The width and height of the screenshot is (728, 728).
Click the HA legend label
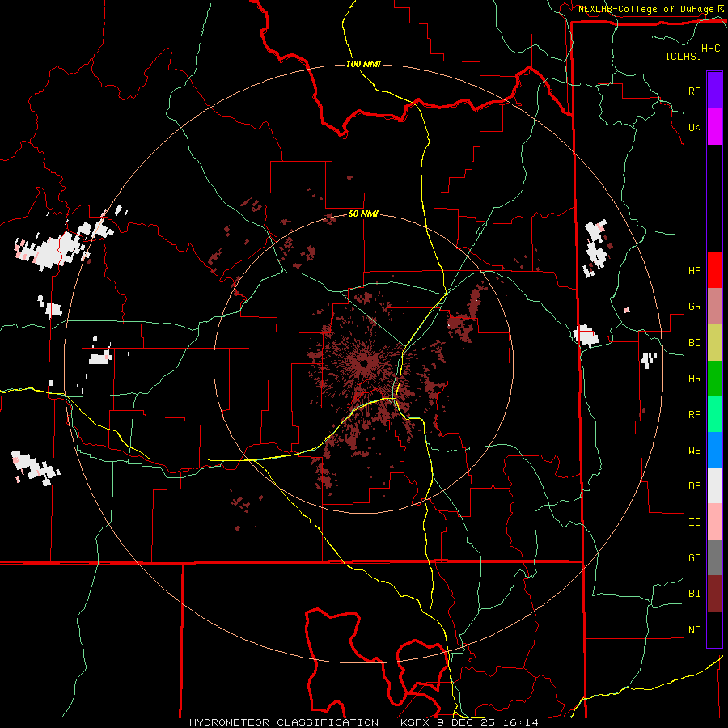pos(694,270)
